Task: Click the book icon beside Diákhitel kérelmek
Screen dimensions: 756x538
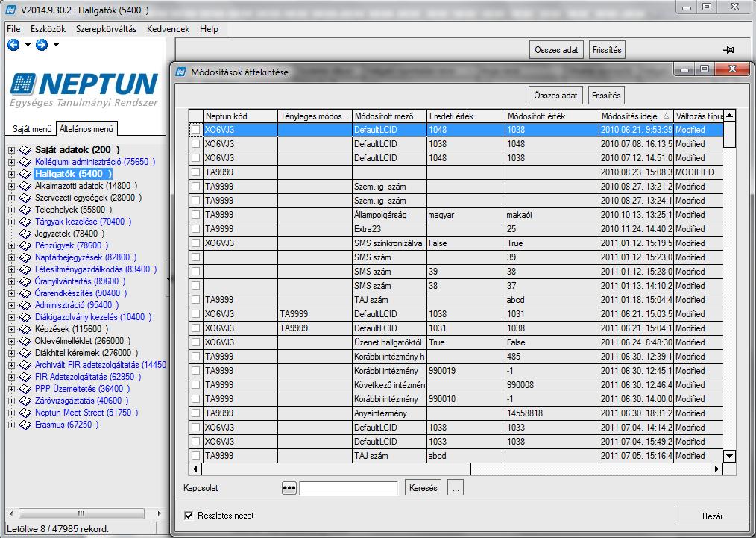Action: tap(25, 353)
